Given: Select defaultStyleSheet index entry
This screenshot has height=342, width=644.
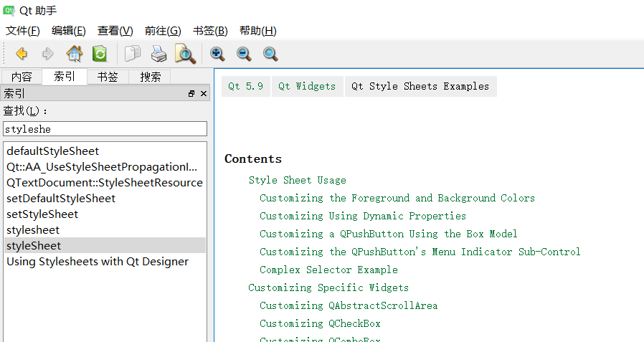Looking at the screenshot, I should tap(105, 151).
